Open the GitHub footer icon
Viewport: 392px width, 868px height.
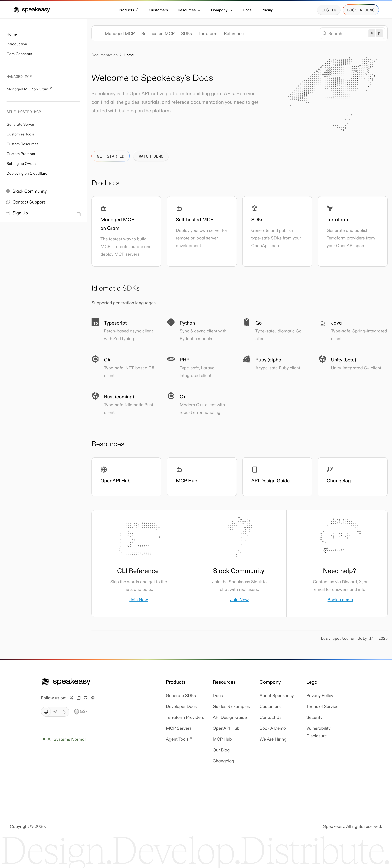tap(85, 698)
